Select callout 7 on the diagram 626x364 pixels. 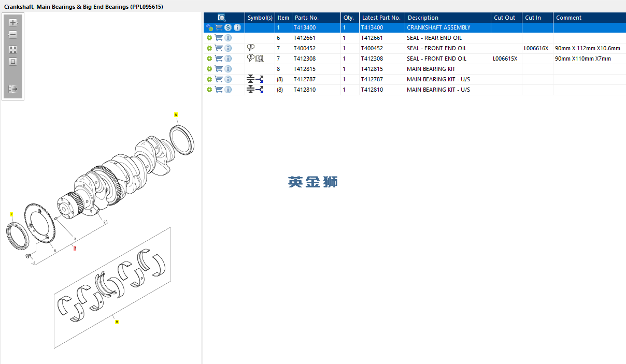tap(11, 214)
